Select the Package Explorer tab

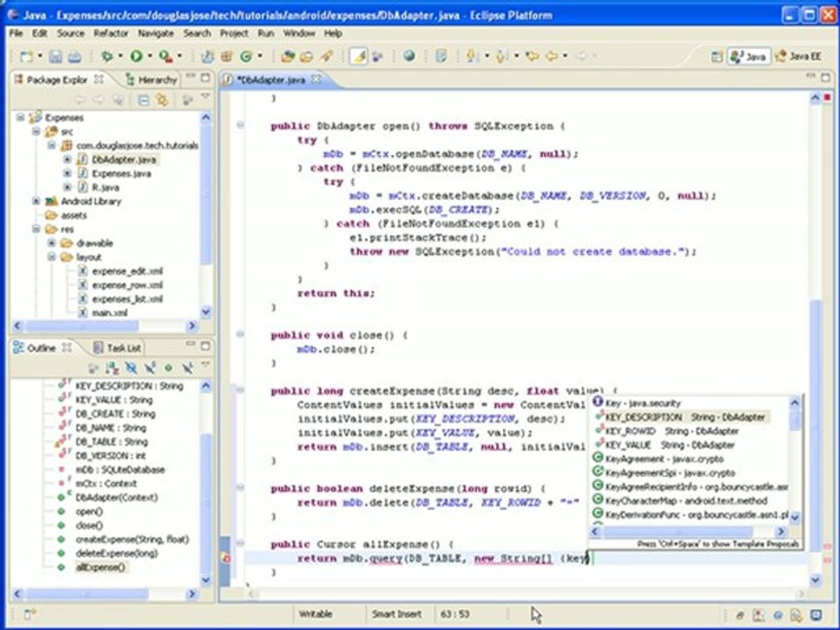(58, 80)
